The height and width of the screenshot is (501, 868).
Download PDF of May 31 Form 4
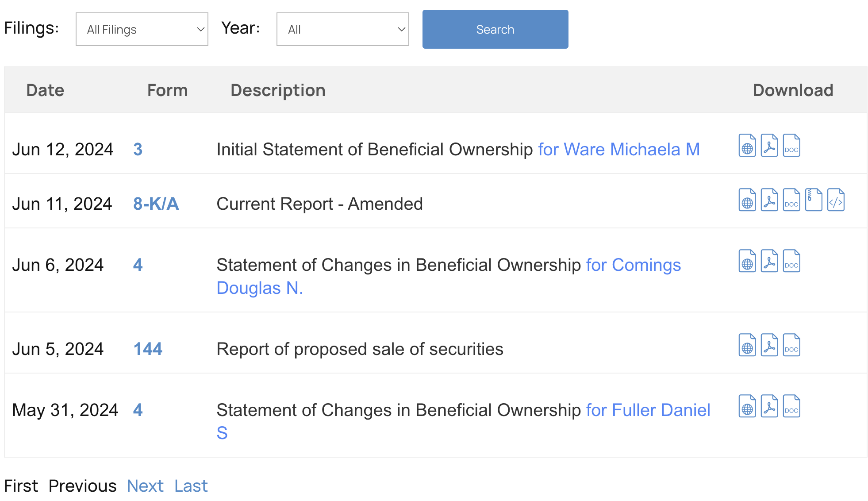(769, 406)
